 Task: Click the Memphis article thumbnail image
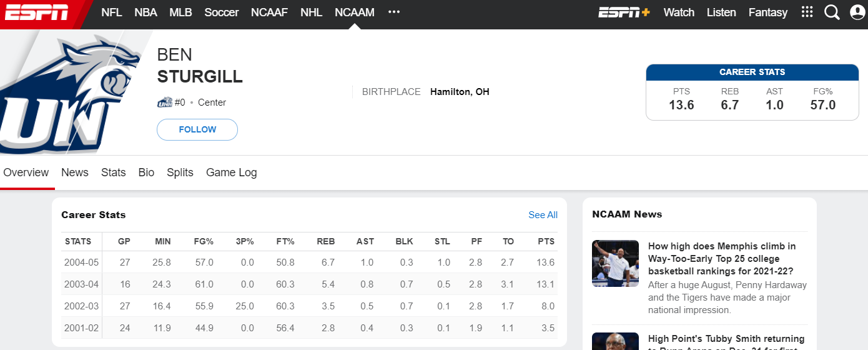tap(615, 263)
